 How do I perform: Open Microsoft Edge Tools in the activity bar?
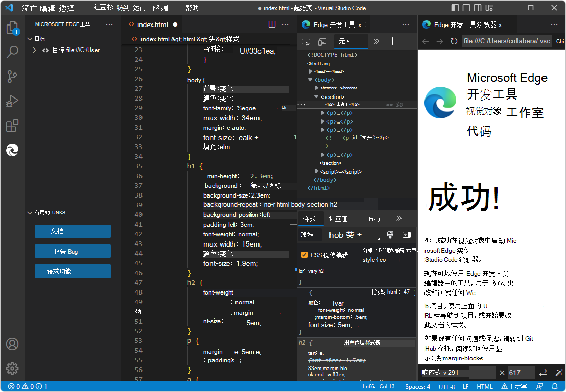pyautogui.click(x=12, y=150)
